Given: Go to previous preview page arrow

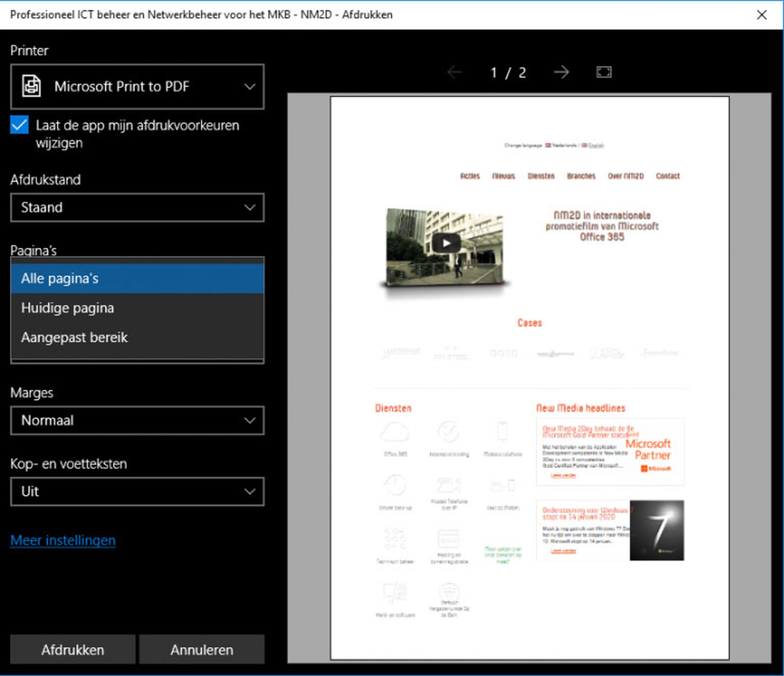Looking at the screenshot, I should click(x=454, y=72).
